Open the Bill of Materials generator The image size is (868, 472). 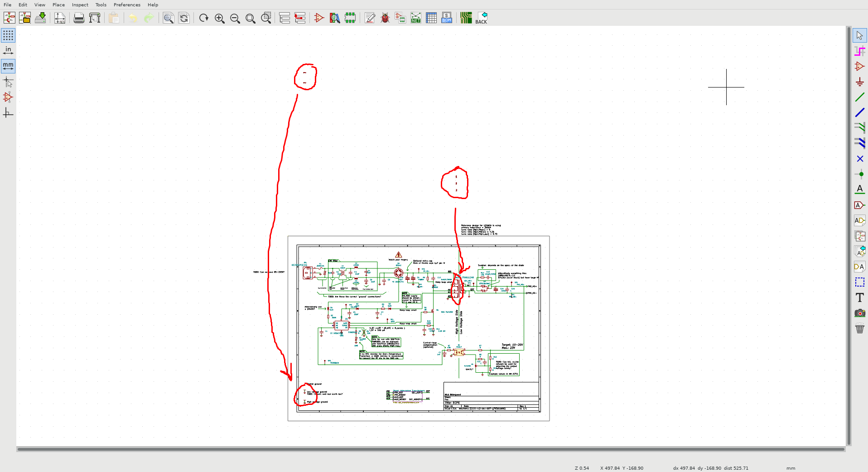(447, 18)
